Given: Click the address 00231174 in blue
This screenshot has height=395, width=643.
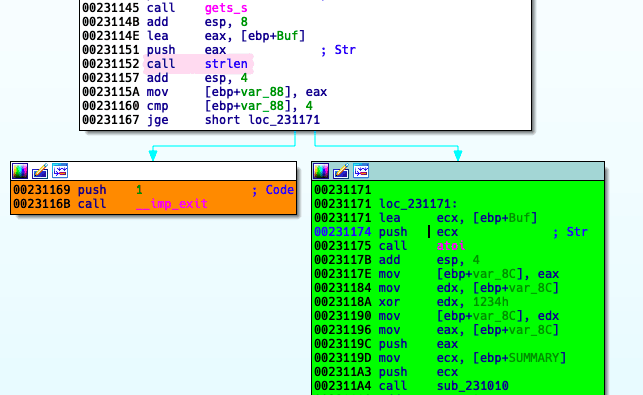Looking at the screenshot, I should coord(343,232).
